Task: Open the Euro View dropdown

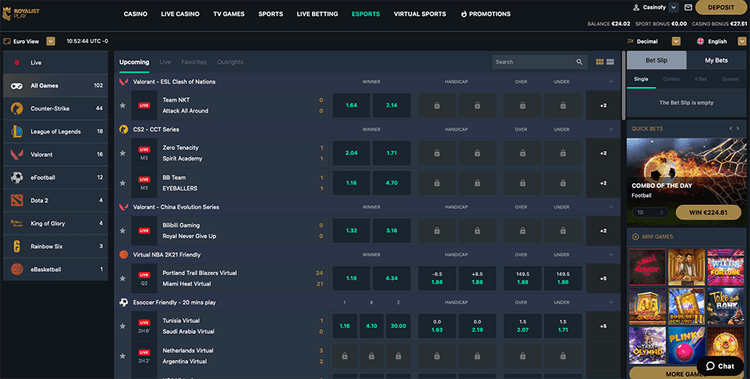Action: point(51,42)
